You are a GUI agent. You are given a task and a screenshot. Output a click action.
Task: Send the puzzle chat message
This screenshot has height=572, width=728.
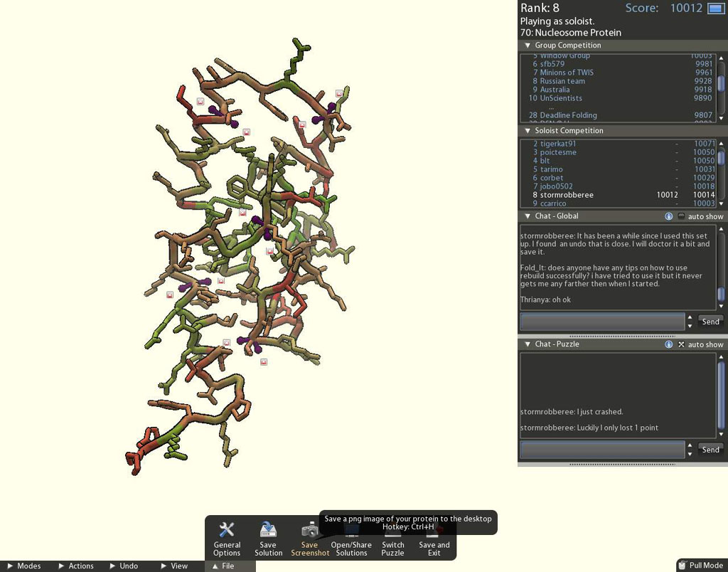pos(710,450)
